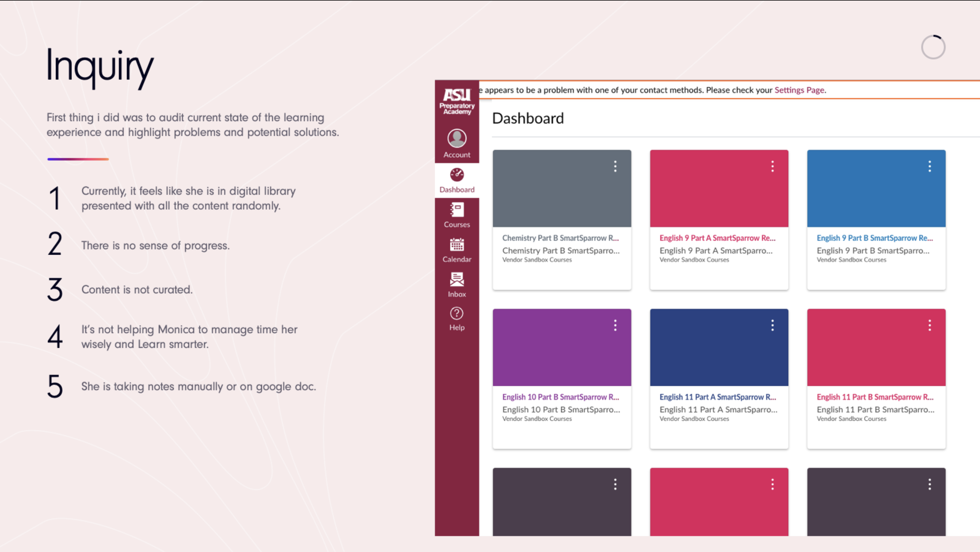This screenshot has width=980, height=552.
Task: Open options menu on English 9 Part B card
Action: (930, 166)
